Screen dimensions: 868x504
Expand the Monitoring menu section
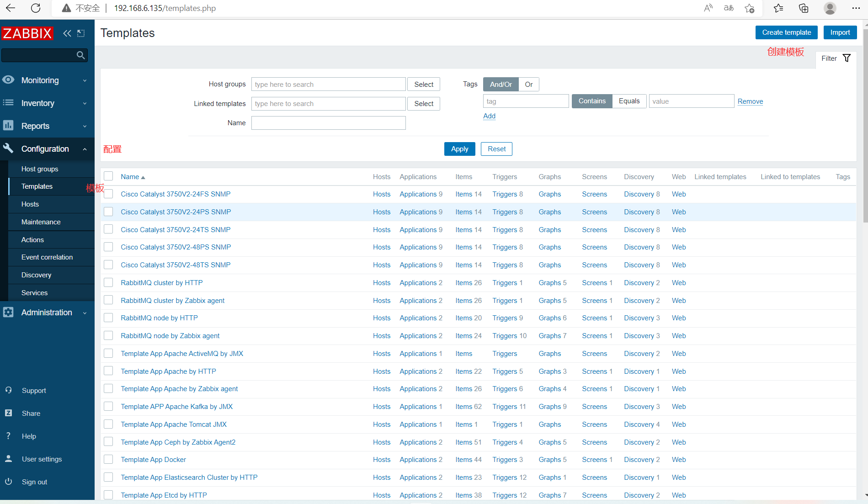pyautogui.click(x=47, y=80)
